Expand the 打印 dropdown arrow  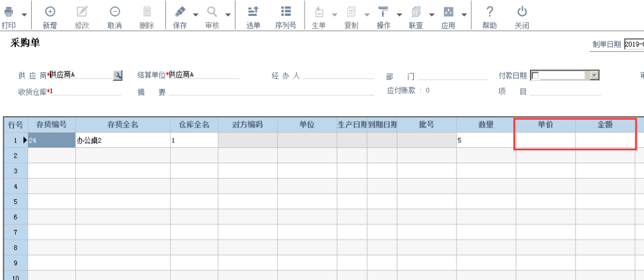click(24, 15)
